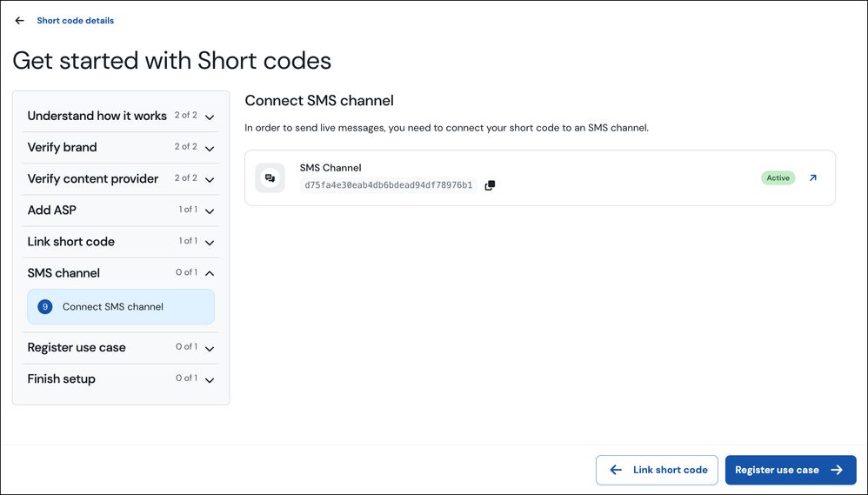
Task: Click the SMS channel ID code d75fa4e30eab4db6bdead94df78976b1
Action: (x=388, y=185)
